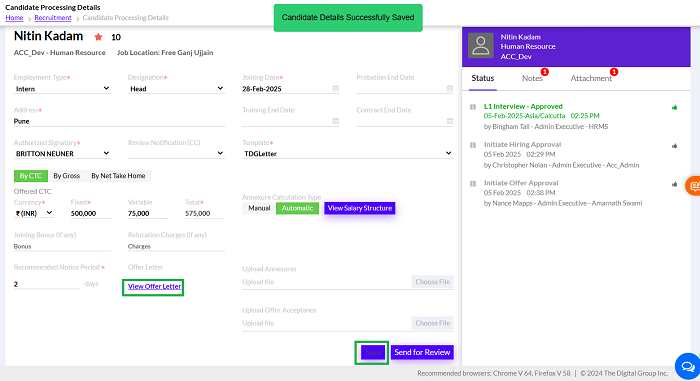Select the By CTC option
Viewport: 700px width, 381px height.
pyautogui.click(x=31, y=176)
